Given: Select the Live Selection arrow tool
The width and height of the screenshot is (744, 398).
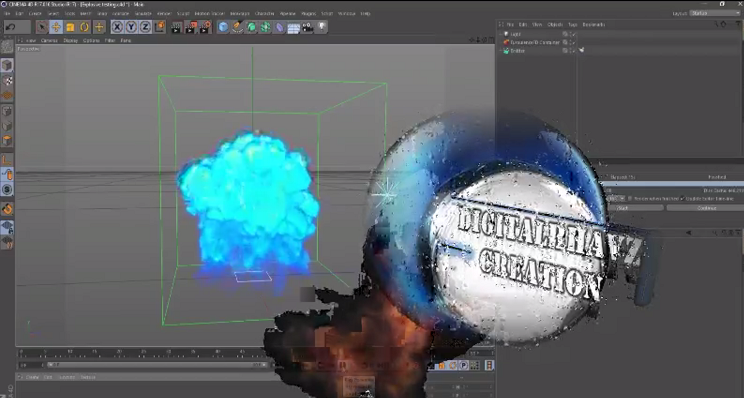Looking at the screenshot, I should pyautogui.click(x=42, y=27).
